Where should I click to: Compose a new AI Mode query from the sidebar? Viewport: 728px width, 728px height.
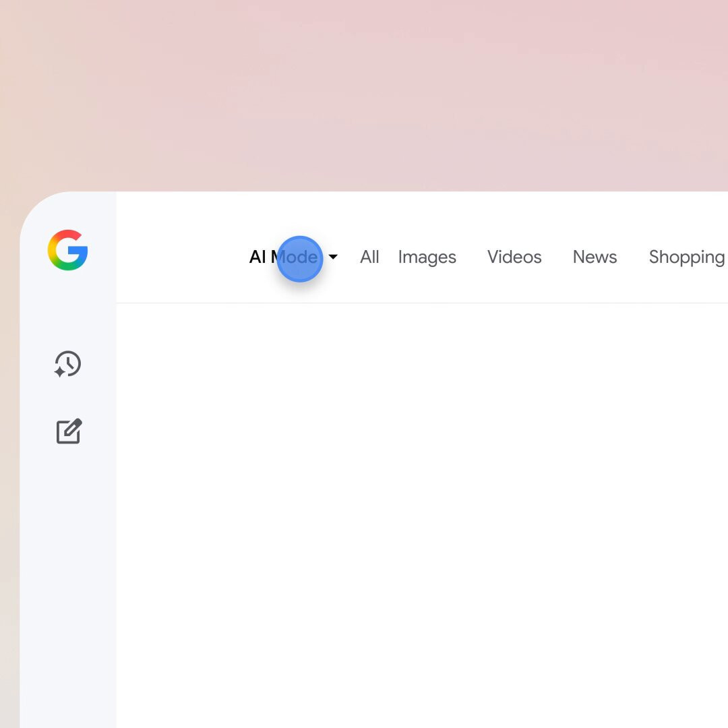(69, 431)
